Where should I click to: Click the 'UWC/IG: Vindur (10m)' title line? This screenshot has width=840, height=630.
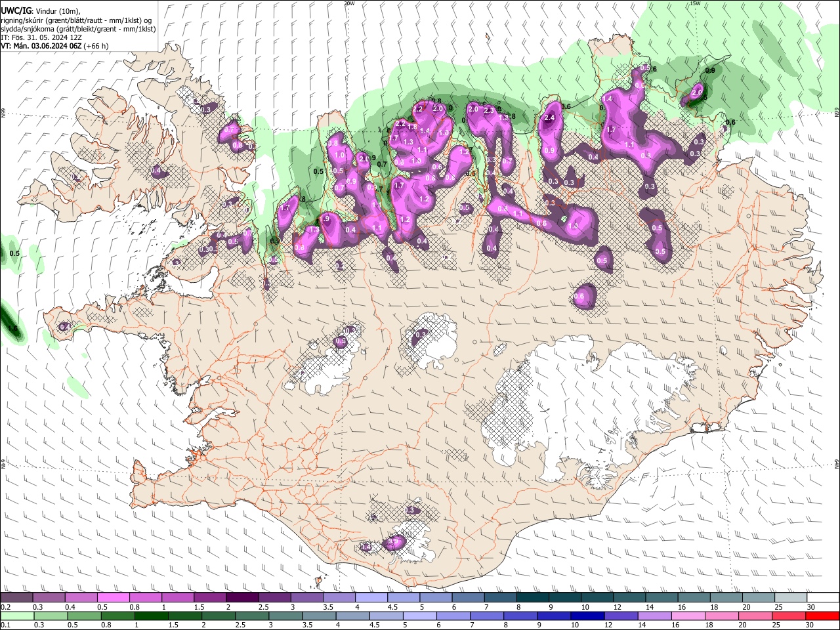pyautogui.click(x=40, y=10)
